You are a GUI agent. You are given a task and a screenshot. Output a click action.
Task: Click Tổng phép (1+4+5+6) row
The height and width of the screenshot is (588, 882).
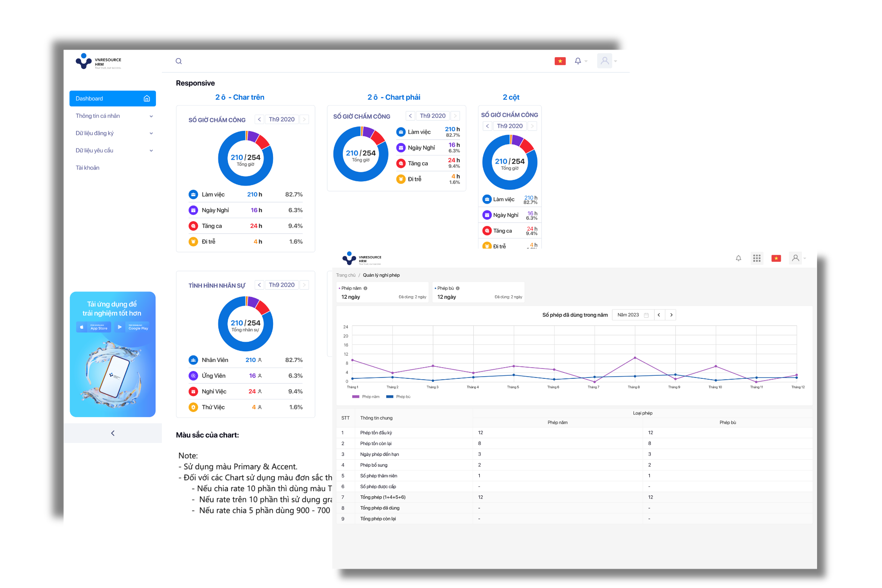pos(574,497)
